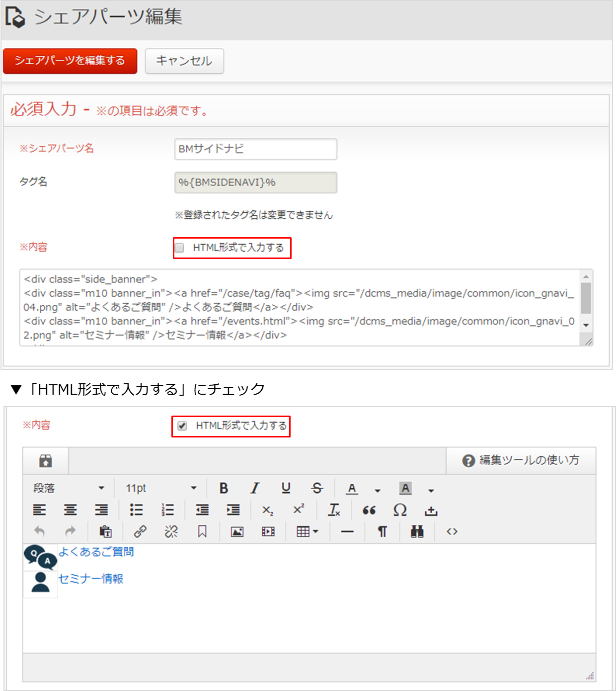Uncheck the checked HTML形式で入力する checkbox
The height and width of the screenshot is (691, 616).
pos(182,426)
